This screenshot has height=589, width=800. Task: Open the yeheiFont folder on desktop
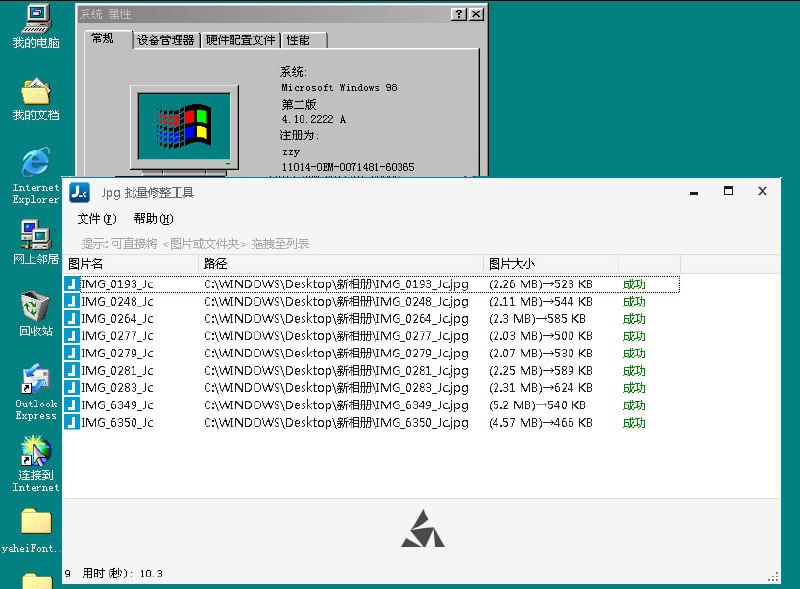tap(33, 525)
